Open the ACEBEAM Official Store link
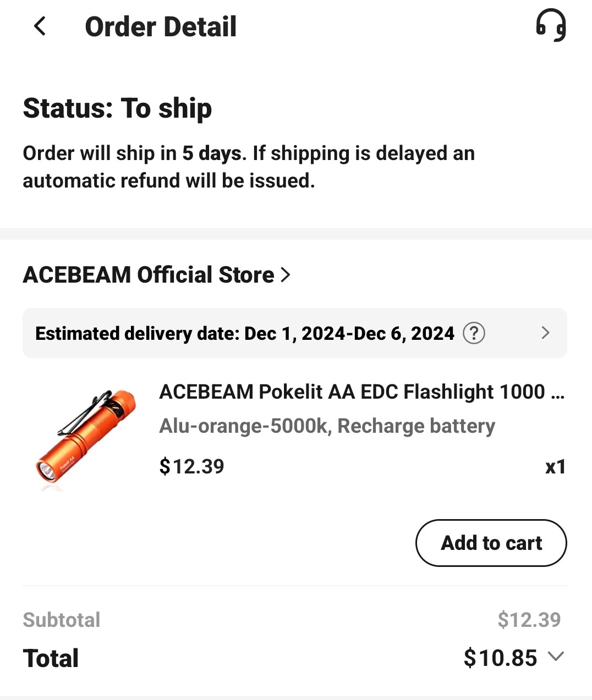 coord(149,274)
